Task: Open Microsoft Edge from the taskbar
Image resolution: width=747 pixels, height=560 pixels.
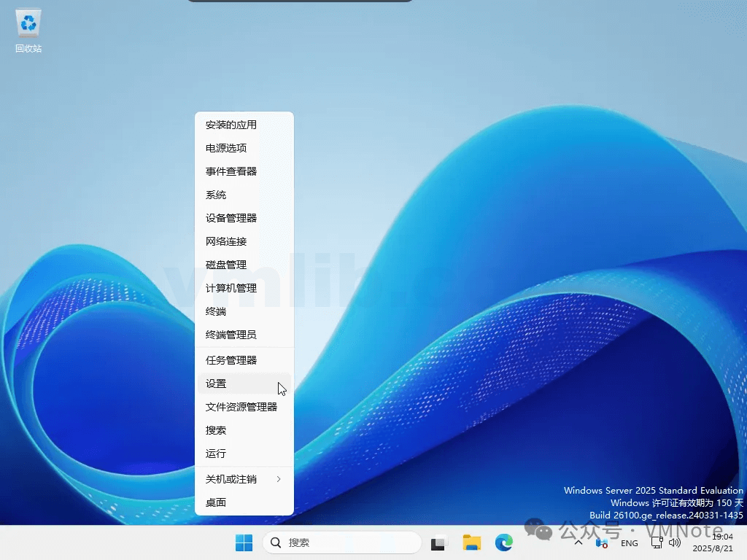Action: 504,542
